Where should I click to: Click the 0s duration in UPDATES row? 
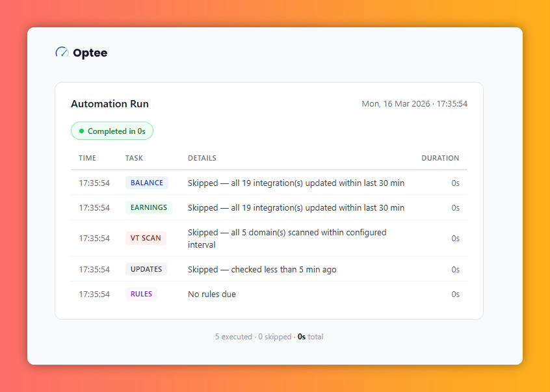tap(455, 270)
